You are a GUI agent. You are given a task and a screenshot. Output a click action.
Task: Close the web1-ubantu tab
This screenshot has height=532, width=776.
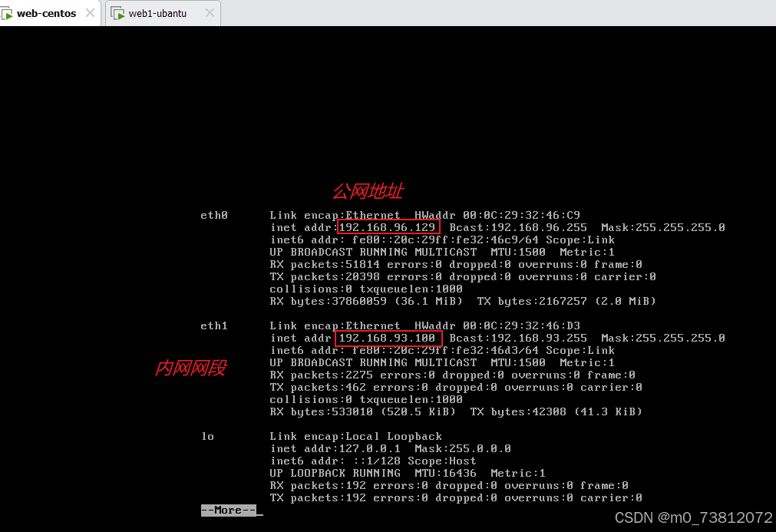pos(210,13)
